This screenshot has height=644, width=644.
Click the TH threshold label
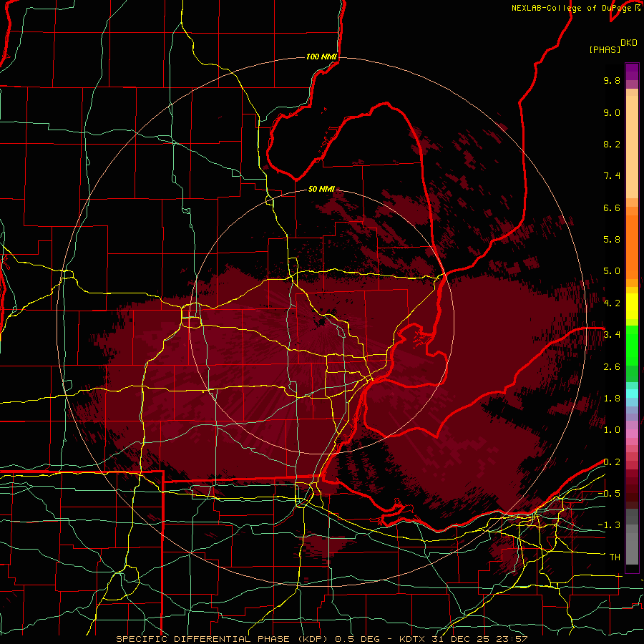point(615,557)
